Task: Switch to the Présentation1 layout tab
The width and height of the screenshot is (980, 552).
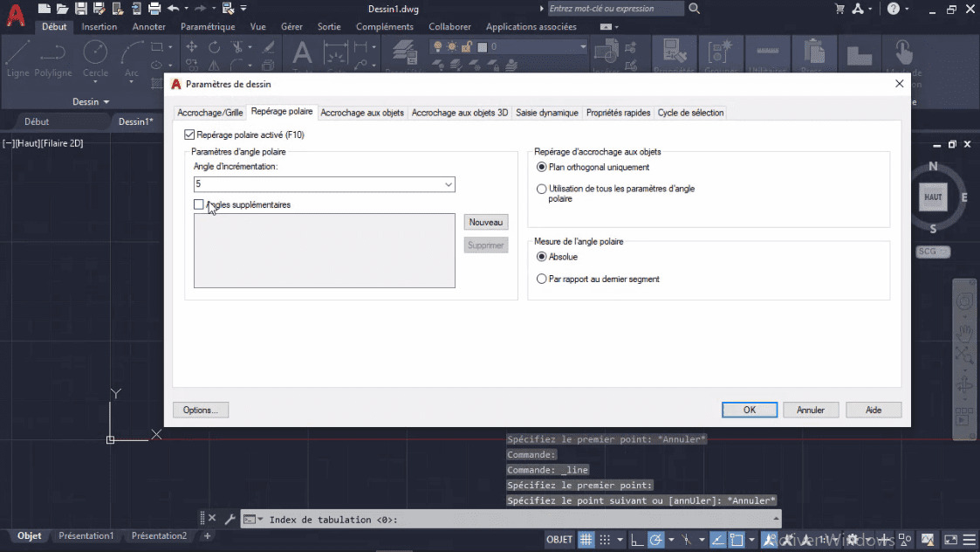Action: 86,535
